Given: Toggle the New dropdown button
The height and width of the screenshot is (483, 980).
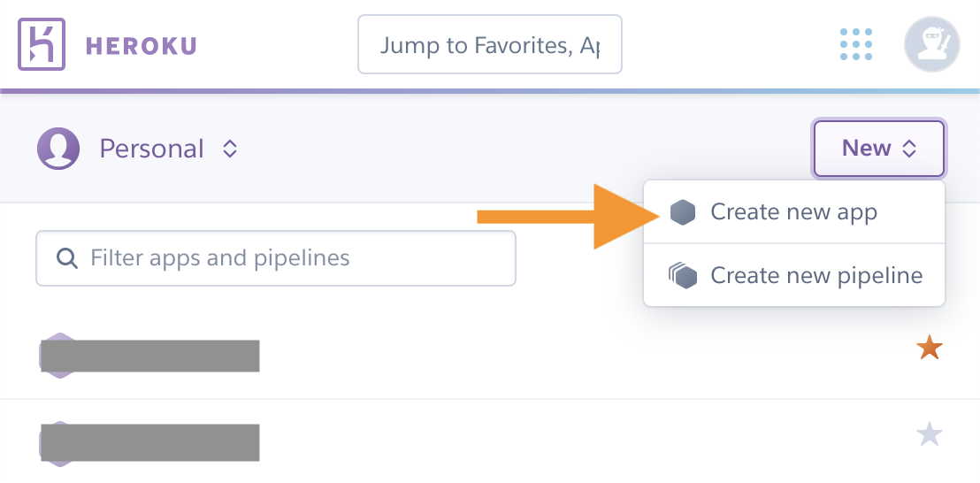Looking at the screenshot, I should [x=879, y=149].
